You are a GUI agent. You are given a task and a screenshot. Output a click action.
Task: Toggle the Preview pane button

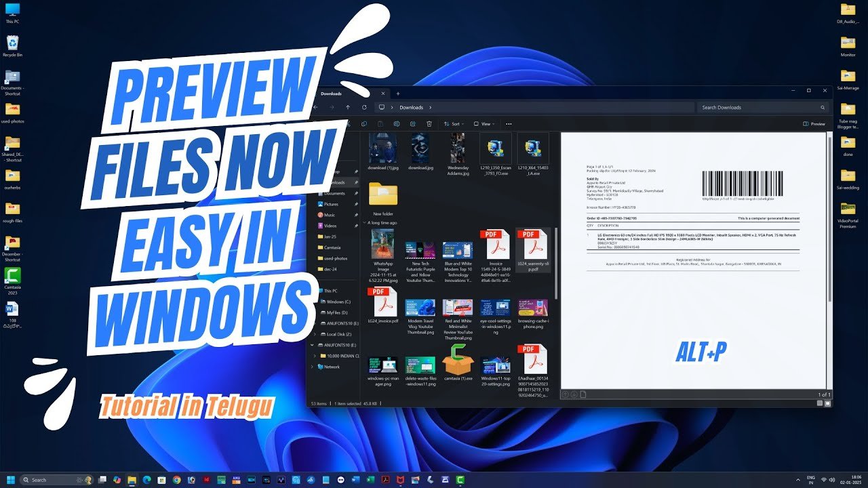coord(814,124)
